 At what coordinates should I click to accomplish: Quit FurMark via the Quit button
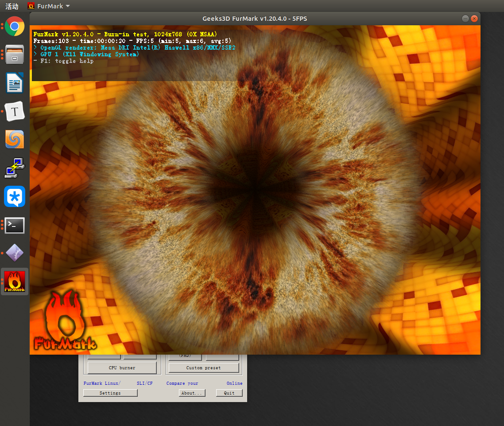coord(229,392)
